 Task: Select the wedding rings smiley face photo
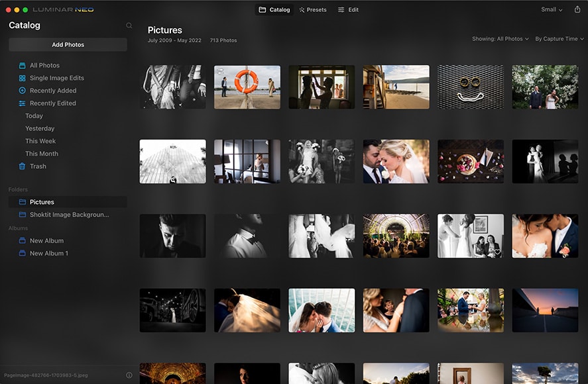[471, 87]
